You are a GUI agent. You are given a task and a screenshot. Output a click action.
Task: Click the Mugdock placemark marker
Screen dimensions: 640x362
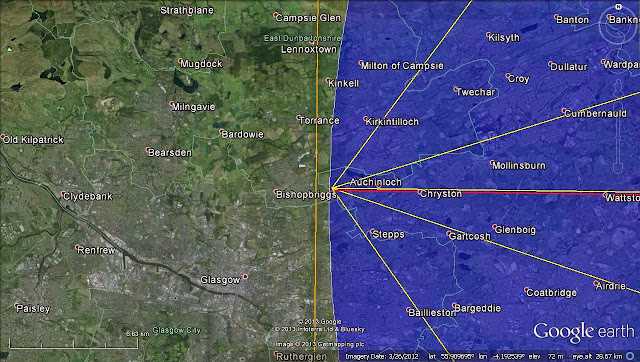(180, 61)
